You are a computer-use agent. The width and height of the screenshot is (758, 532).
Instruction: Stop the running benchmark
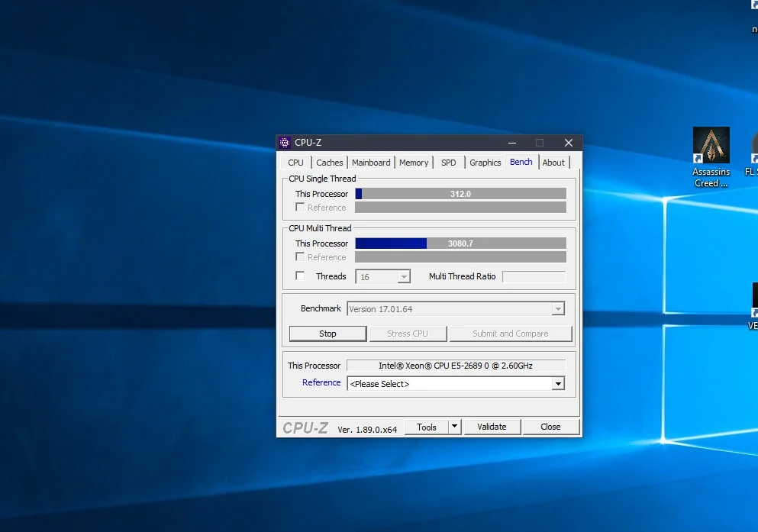pyautogui.click(x=327, y=334)
